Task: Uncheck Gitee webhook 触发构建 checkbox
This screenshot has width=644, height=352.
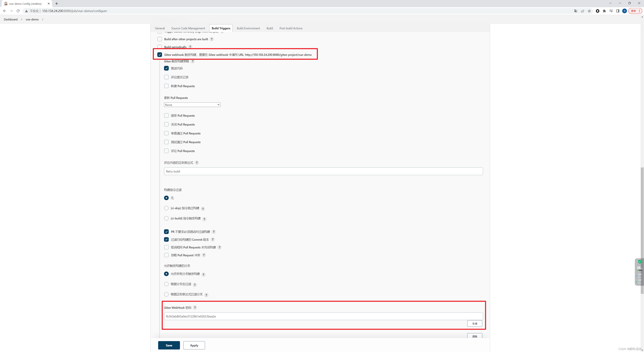Action: point(159,54)
